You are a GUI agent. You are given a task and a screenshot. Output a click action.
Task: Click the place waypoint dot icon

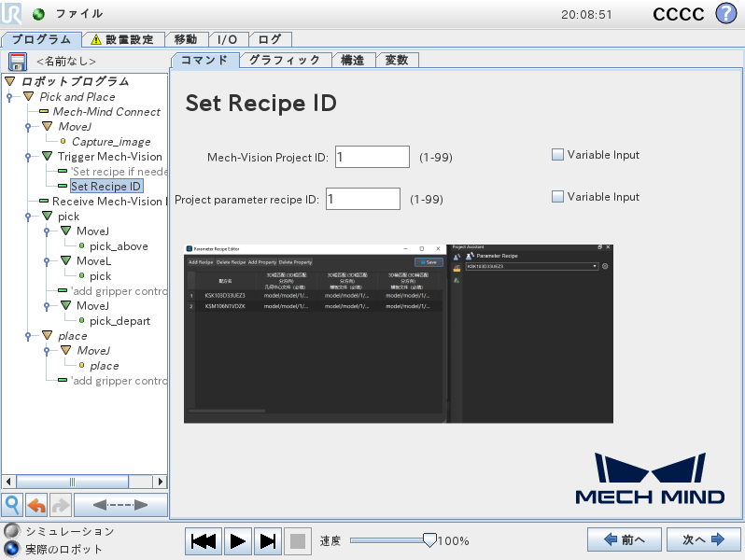pyautogui.click(x=82, y=365)
